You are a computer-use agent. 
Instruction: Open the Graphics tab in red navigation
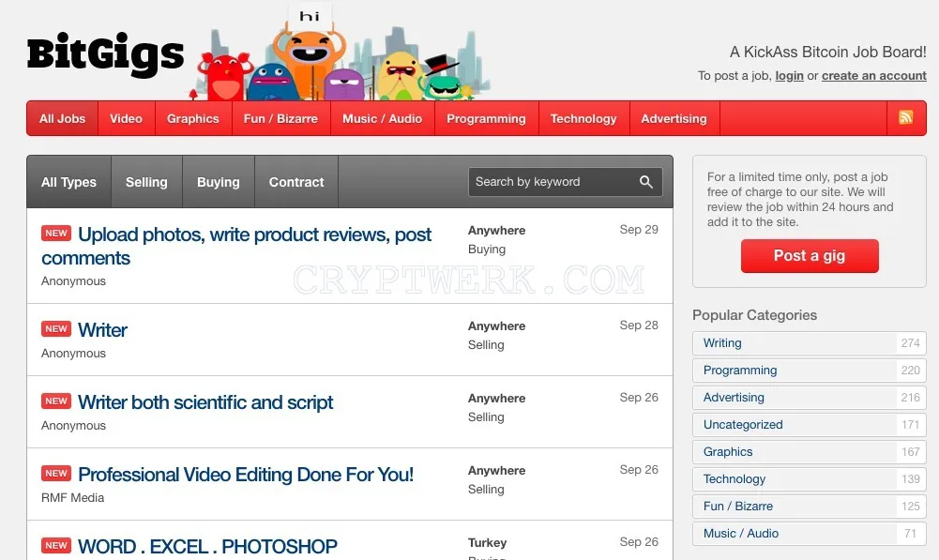tap(193, 118)
